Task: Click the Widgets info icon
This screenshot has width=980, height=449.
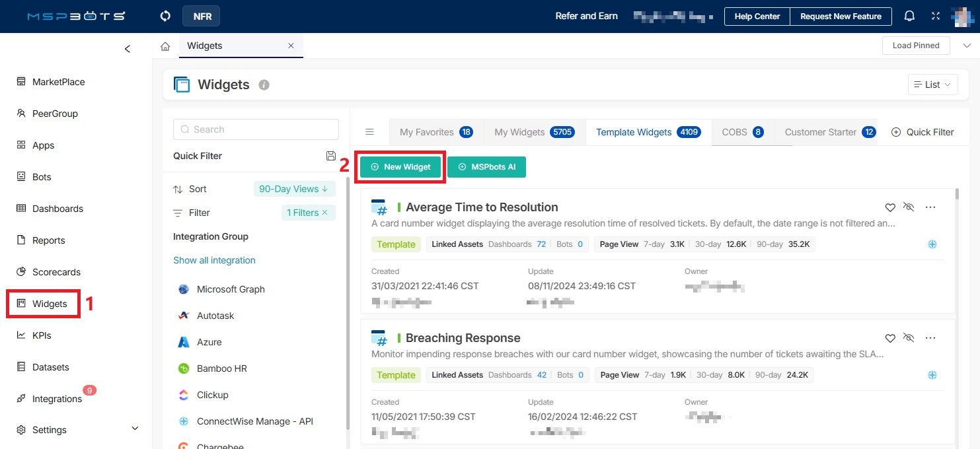Action: pos(264,85)
